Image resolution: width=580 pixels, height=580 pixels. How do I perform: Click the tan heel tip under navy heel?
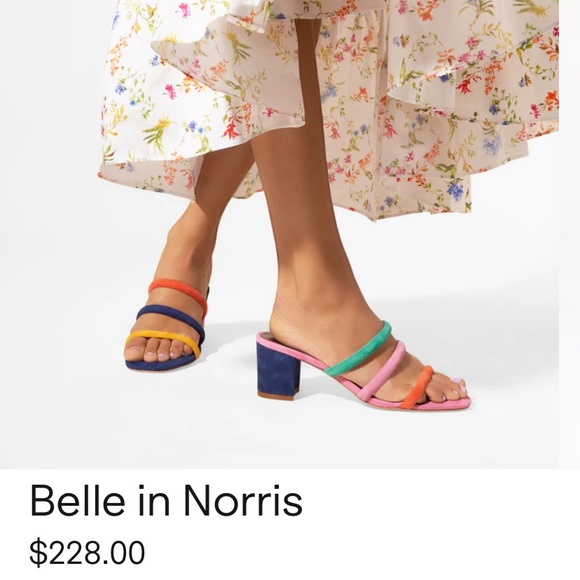[x=278, y=395]
